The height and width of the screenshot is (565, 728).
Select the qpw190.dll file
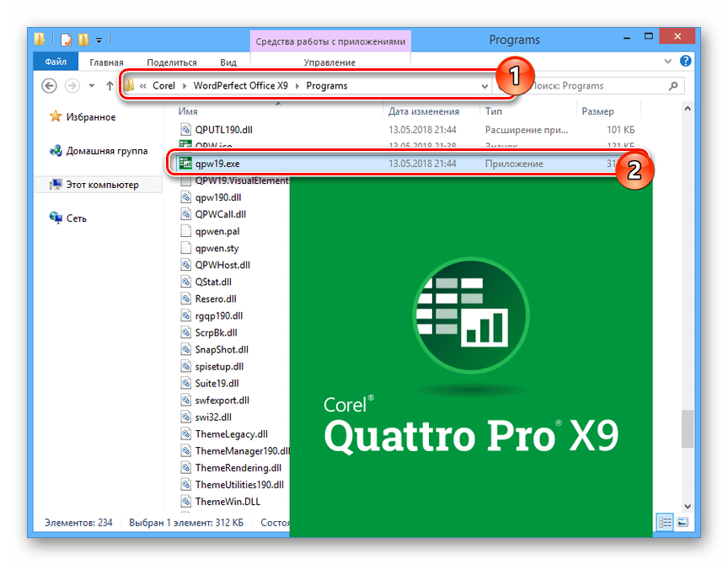pyautogui.click(x=218, y=197)
